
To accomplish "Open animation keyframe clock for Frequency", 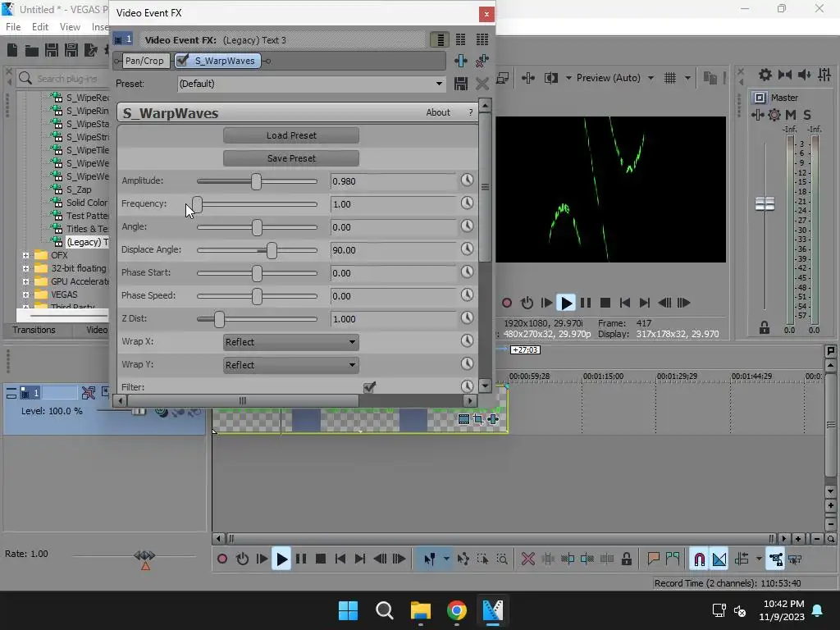I will (x=467, y=203).
